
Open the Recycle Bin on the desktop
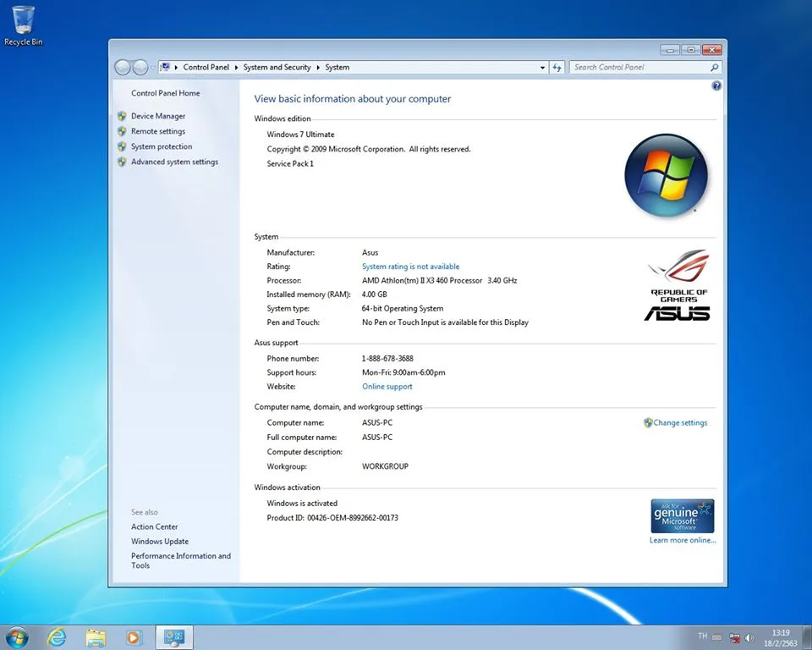coord(22,19)
